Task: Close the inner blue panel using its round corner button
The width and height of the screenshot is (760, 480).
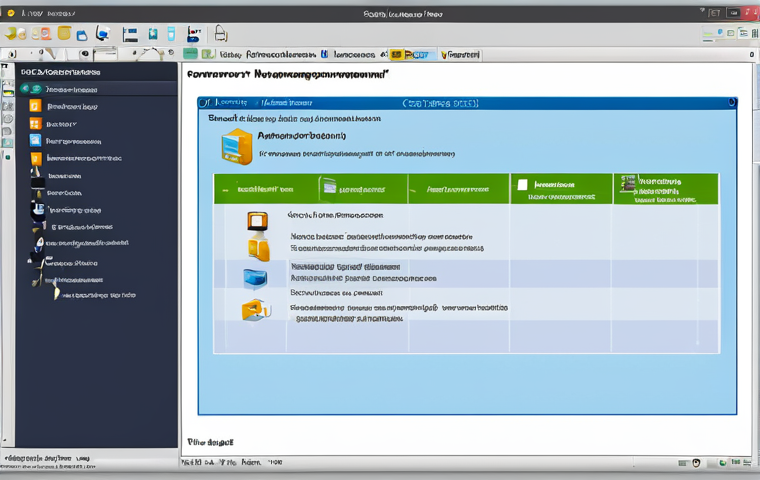Action: coord(732,102)
